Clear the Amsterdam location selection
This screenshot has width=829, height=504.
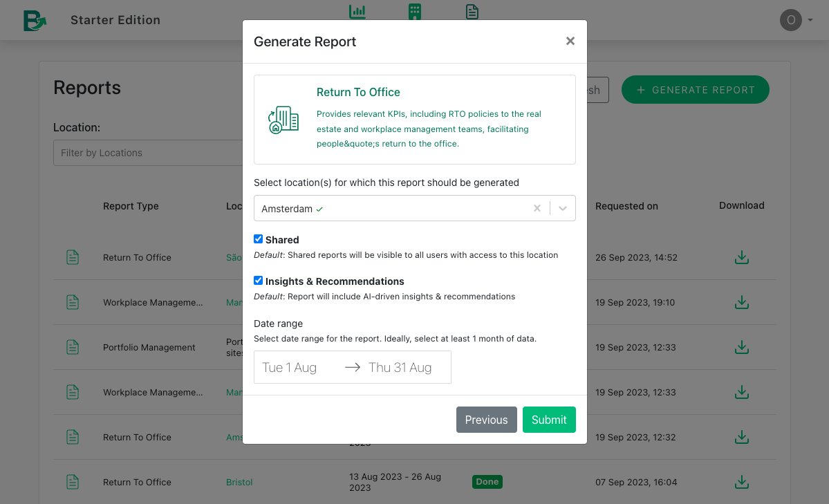537,208
